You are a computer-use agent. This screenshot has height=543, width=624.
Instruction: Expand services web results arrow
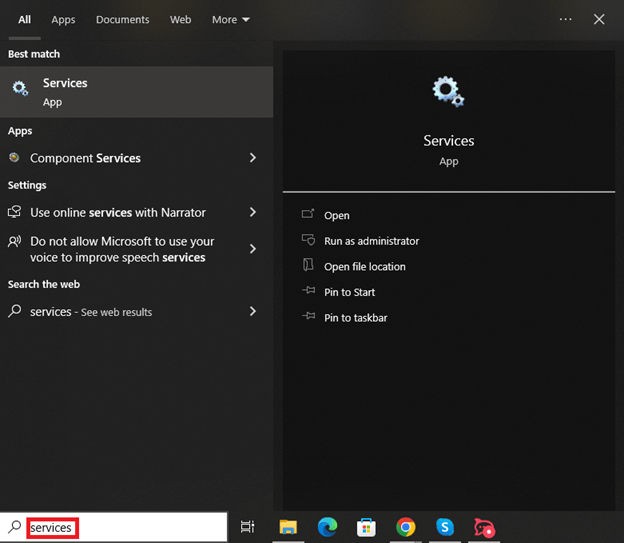[x=253, y=311]
